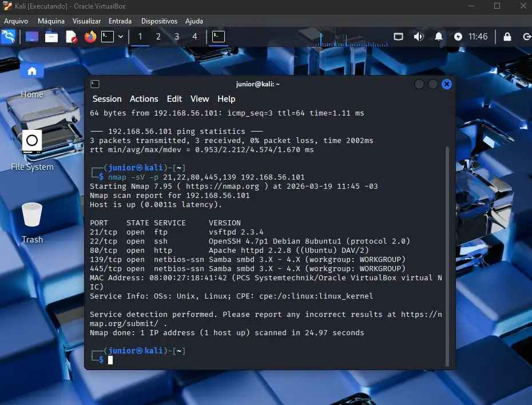Switch to workspace 2
This screenshot has width=532, height=405.
coord(158,37)
